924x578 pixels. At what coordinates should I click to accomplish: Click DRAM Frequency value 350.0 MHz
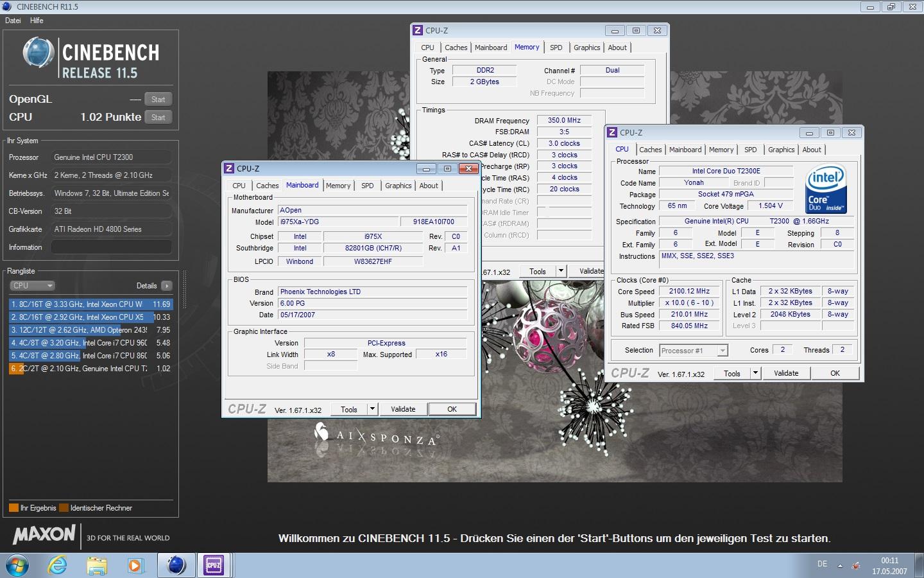tap(564, 120)
